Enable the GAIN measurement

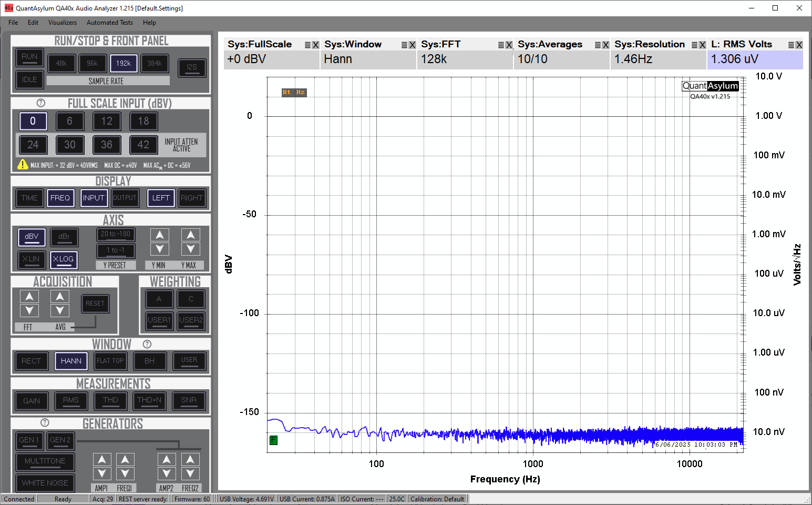click(x=32, y=401)
